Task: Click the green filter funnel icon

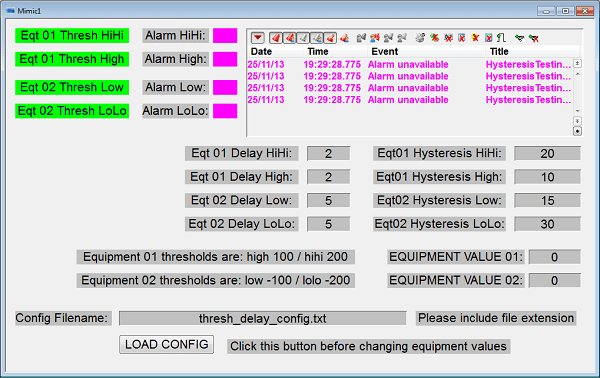Action: (519, 37)
